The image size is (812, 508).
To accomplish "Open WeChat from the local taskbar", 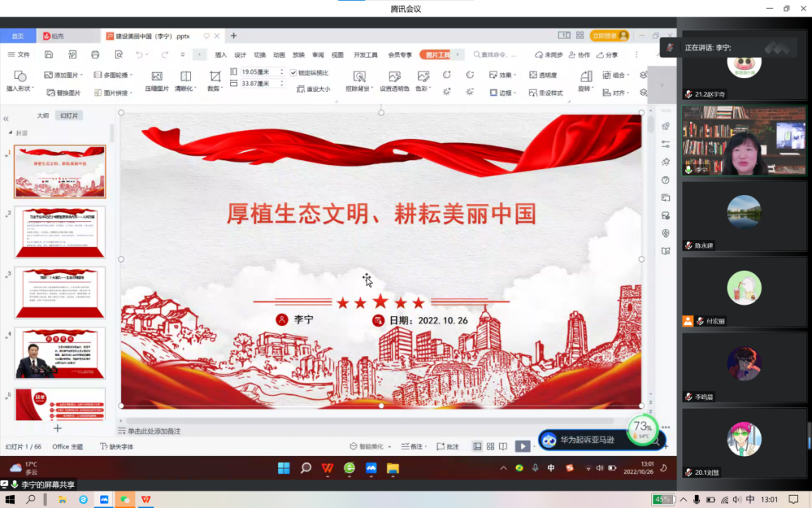I will tap(125, 500).
